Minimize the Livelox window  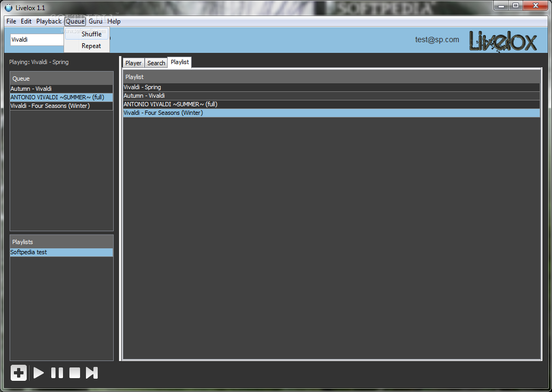(501, 6)
